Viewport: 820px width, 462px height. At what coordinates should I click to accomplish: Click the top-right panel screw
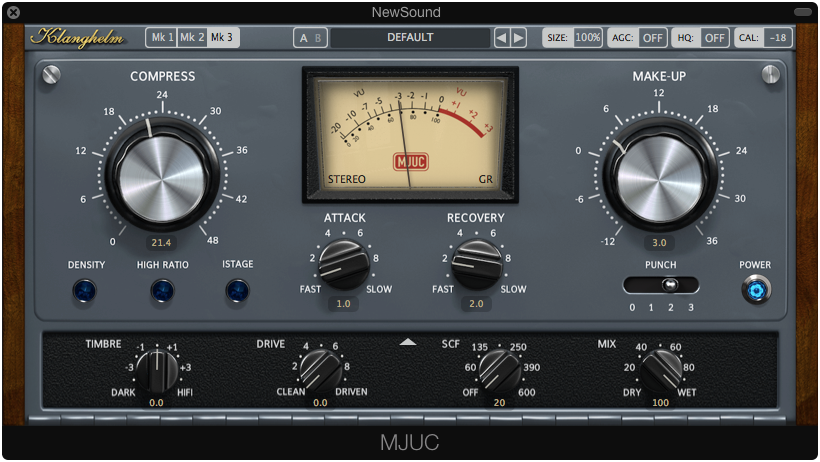point(770,74)
